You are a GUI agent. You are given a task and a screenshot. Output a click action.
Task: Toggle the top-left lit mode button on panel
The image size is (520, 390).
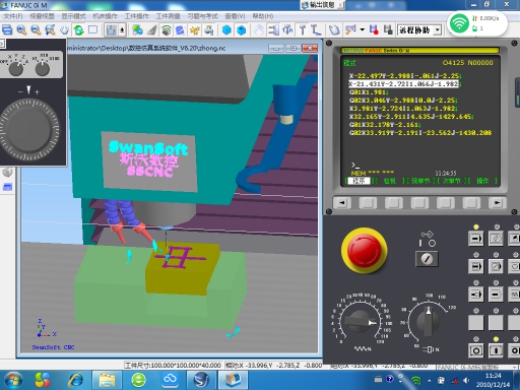tap(476, 239)
